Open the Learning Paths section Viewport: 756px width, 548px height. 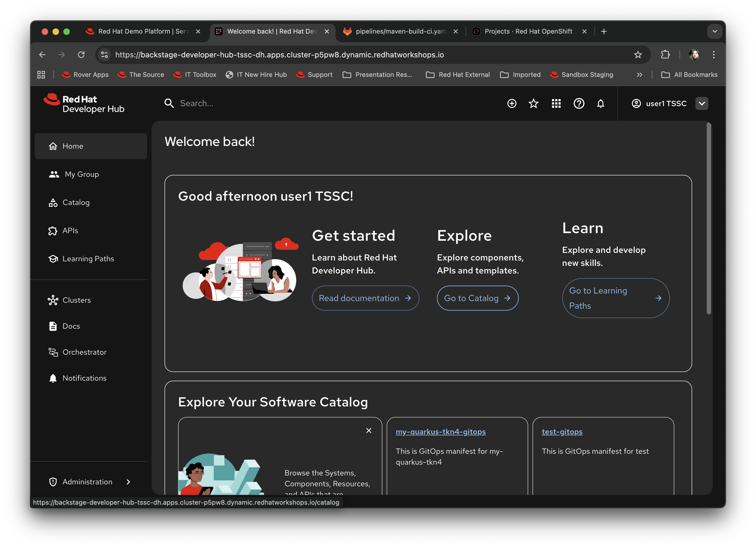click(88, 259)
